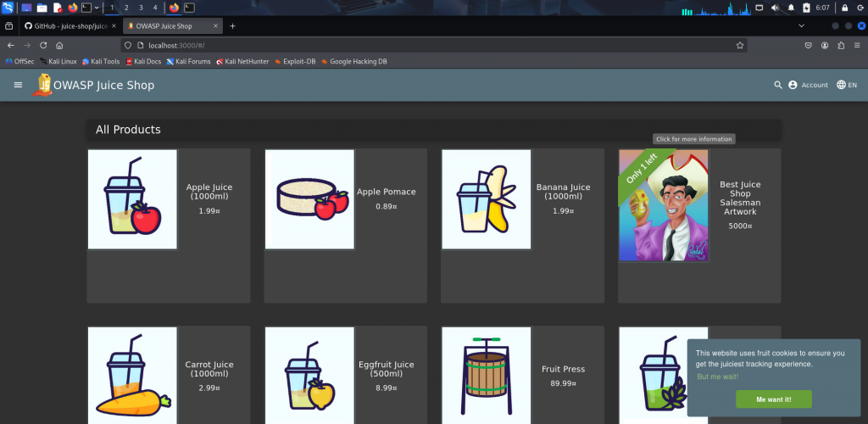Open the Kali Tools bookmark
Image resolution: width=868 pixels, height=424 pixels.
click(x=101, y=61)
